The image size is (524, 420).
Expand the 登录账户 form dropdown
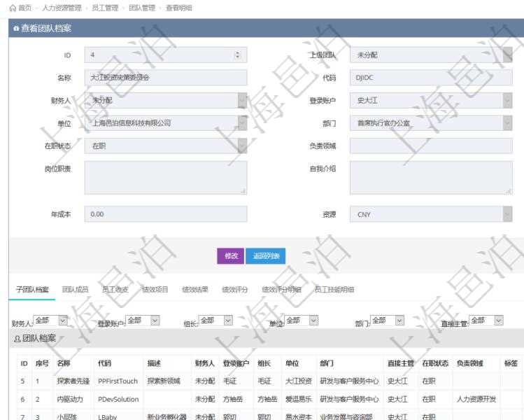[508, 100]
